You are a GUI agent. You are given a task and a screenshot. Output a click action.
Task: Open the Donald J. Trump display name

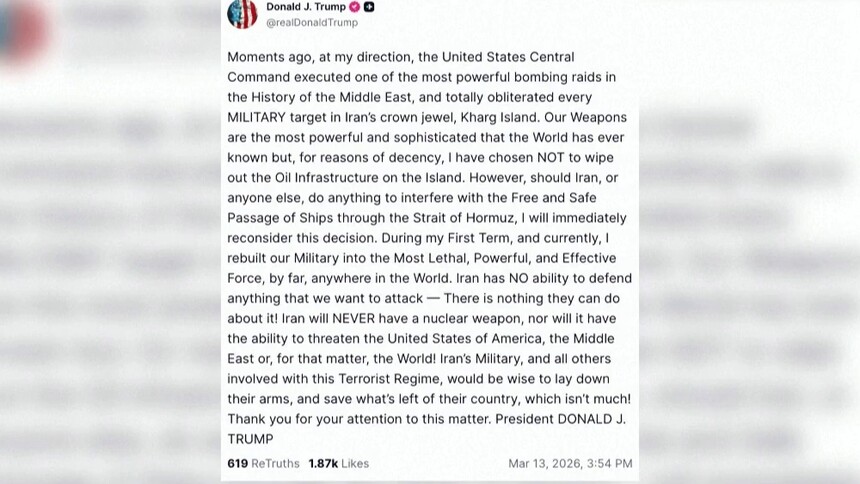tap(305, 7)
